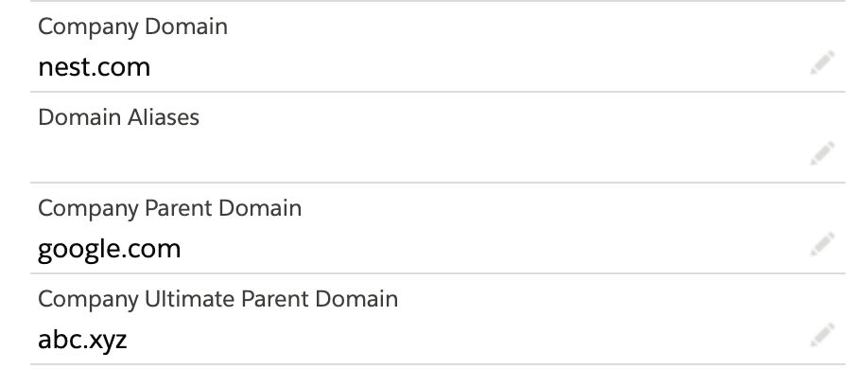The image size is (868, 369).
Task: Click the Company Domain field label
Action: (132, 26)
